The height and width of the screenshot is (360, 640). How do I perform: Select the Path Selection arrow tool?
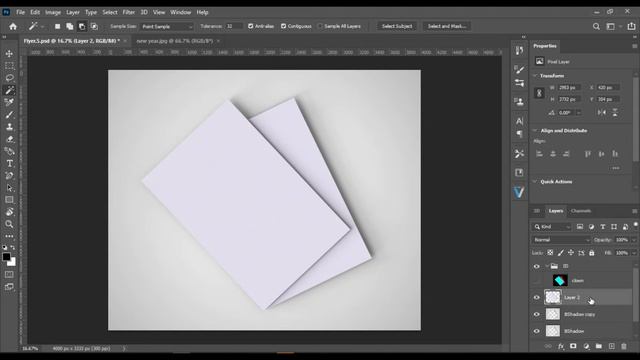(9, 188)
